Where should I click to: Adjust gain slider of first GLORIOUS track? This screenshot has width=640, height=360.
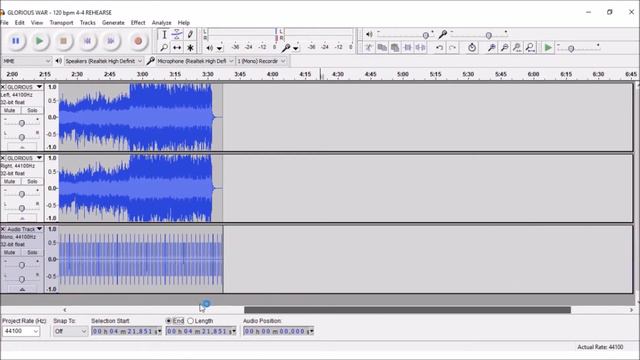[x=22, y=123]
